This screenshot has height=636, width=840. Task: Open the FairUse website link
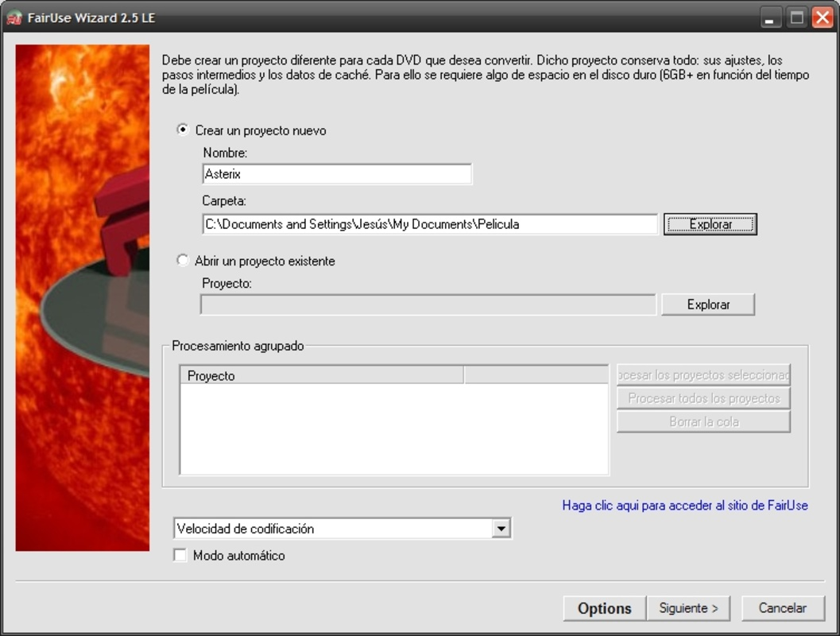(x=685, y=506)
